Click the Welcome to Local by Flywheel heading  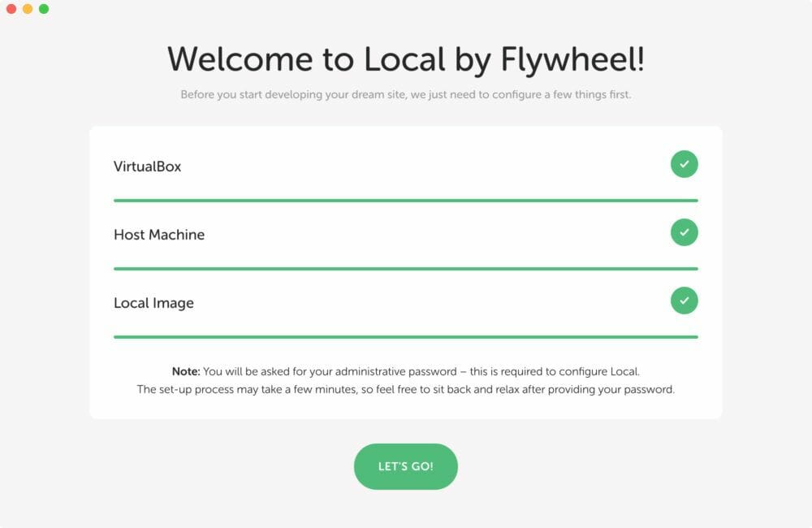406,59
